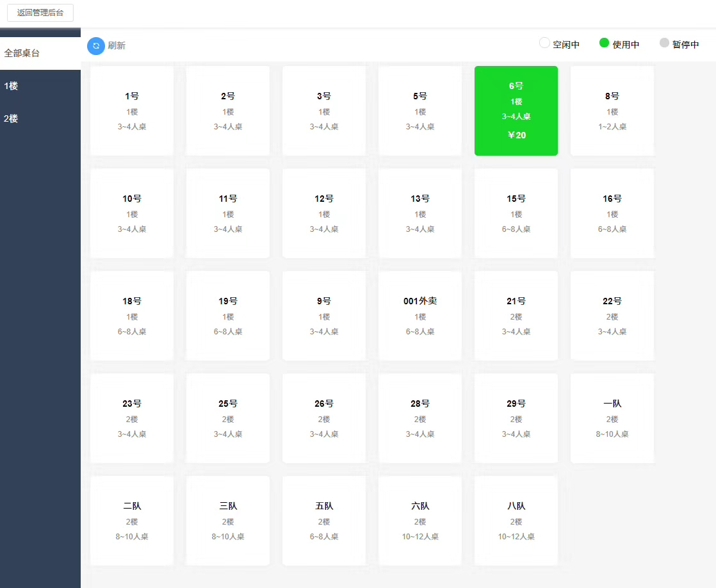
Task: Filter tables by 2楼 in sidebar
Action: click(40, 118)
